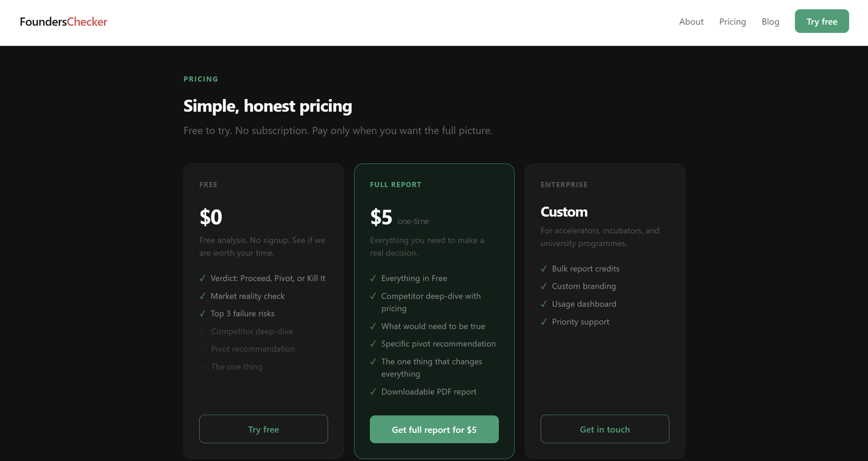Click checkmark beside Market reality check
Image resolution: width=868 pixels, height=461 pixels.
coord(203,296)
